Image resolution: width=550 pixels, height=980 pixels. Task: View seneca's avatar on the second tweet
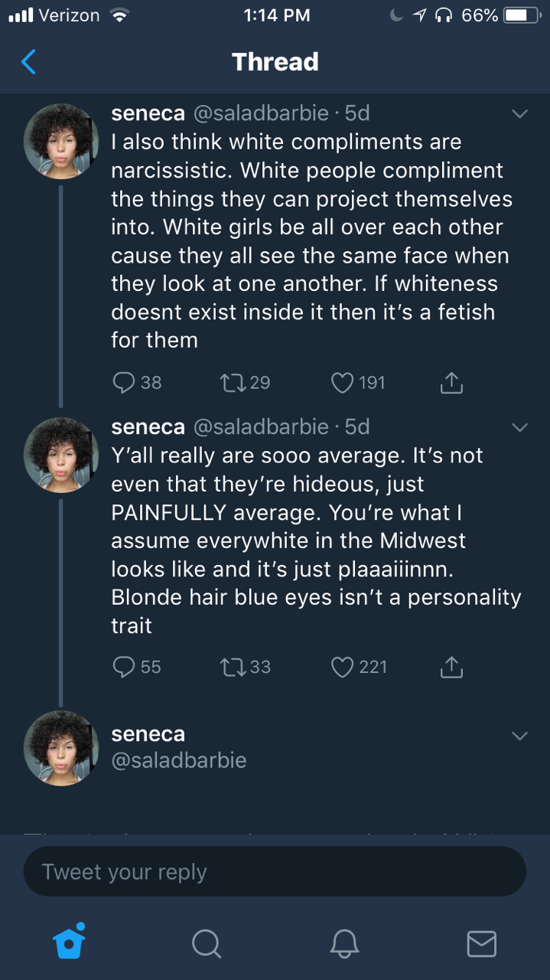coord(61,454)
